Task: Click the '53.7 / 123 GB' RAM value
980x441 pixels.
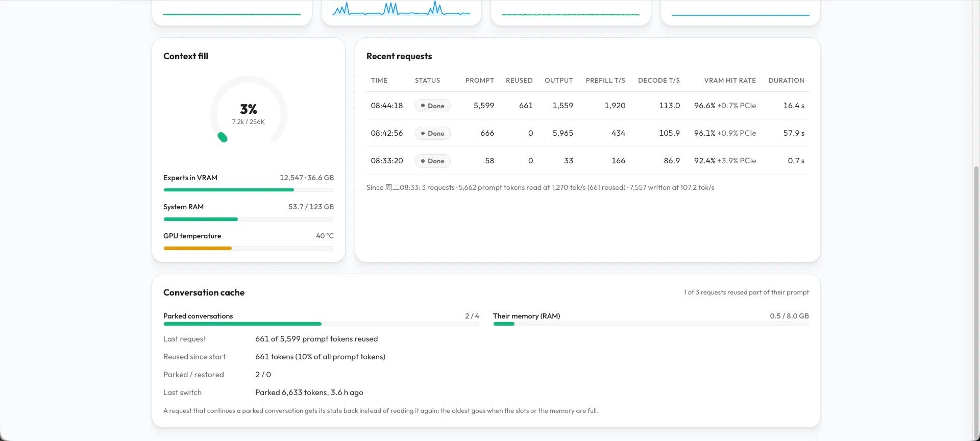Action: click(311, 207)
